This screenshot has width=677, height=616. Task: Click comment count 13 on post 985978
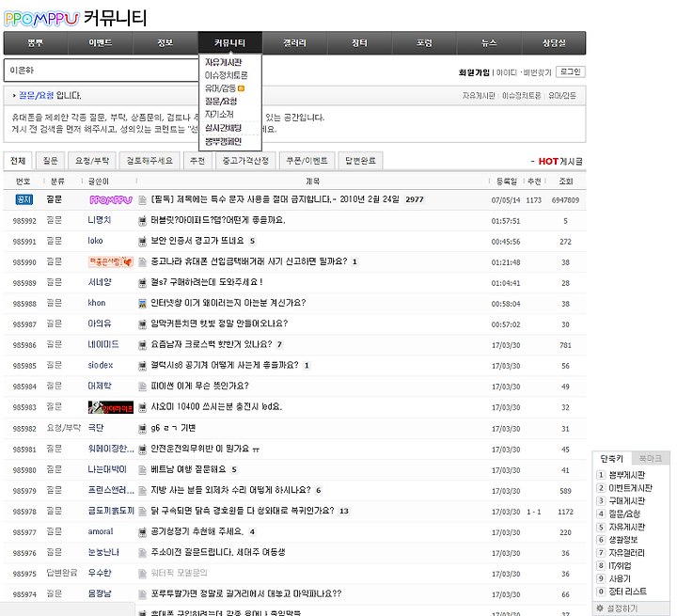click(x=344, y=511)
